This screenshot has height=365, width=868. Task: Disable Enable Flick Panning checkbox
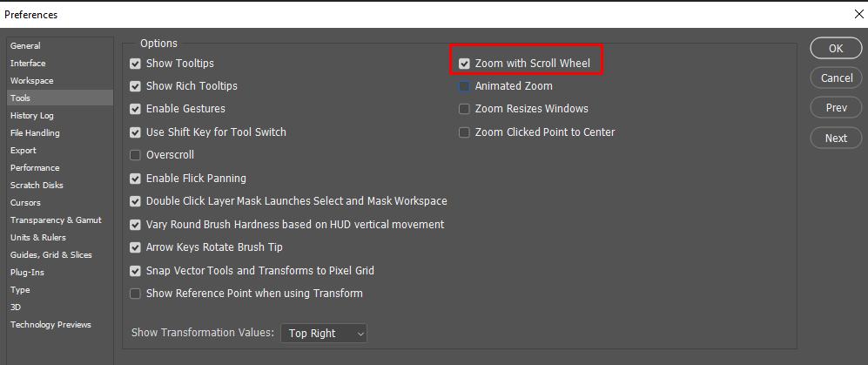[135, 179]
